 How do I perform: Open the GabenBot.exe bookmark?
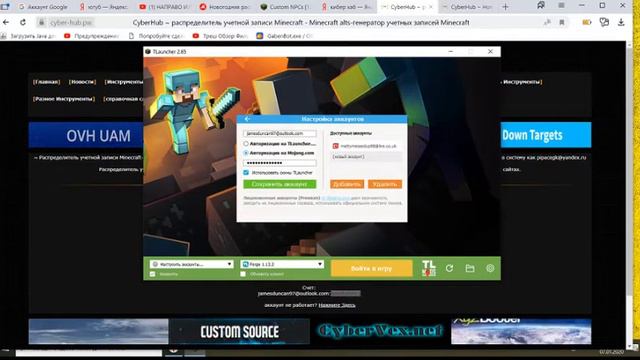pyautogui.click(x=284, y=36)
